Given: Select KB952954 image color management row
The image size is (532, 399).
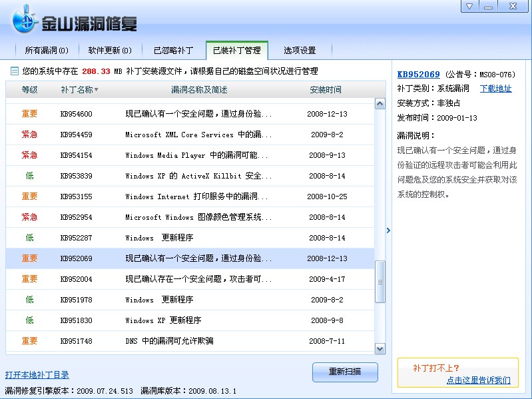Looking at the screenshot, I should click(190, 217).
